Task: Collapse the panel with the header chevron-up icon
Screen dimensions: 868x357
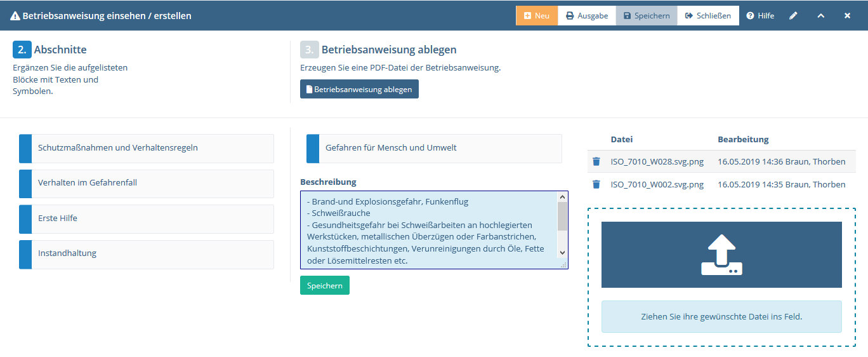Action: point(820,16)
